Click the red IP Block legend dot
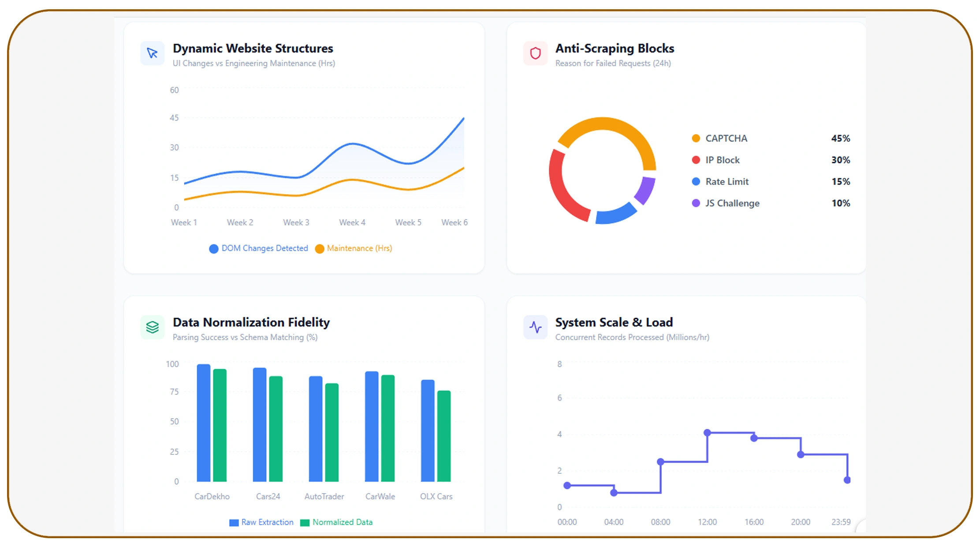Image resolution: width=980 pixels, height=547 pixels. tap(697, 160)
